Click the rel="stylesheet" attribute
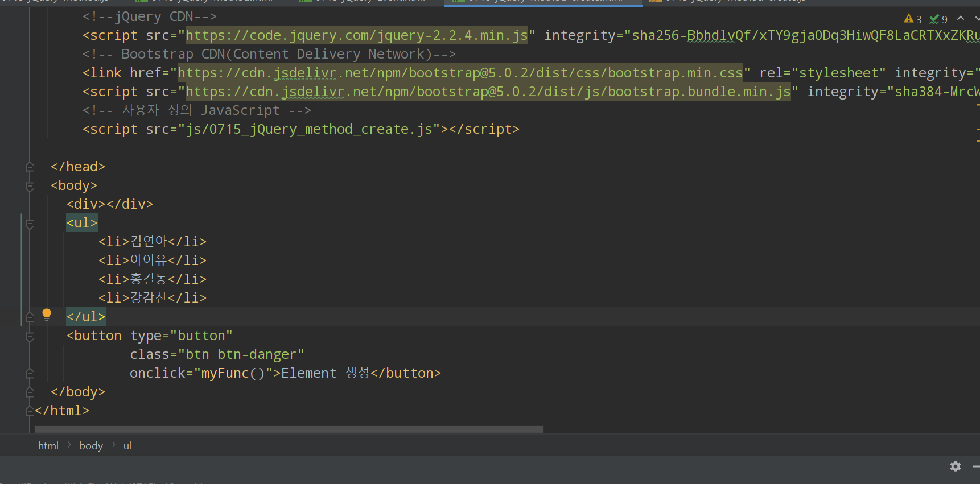 tap(822, 73)
